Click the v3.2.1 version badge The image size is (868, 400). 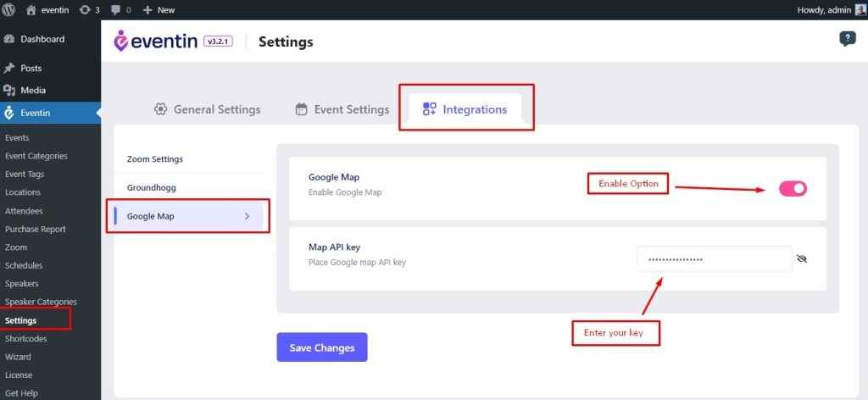[x=218, y=41]
